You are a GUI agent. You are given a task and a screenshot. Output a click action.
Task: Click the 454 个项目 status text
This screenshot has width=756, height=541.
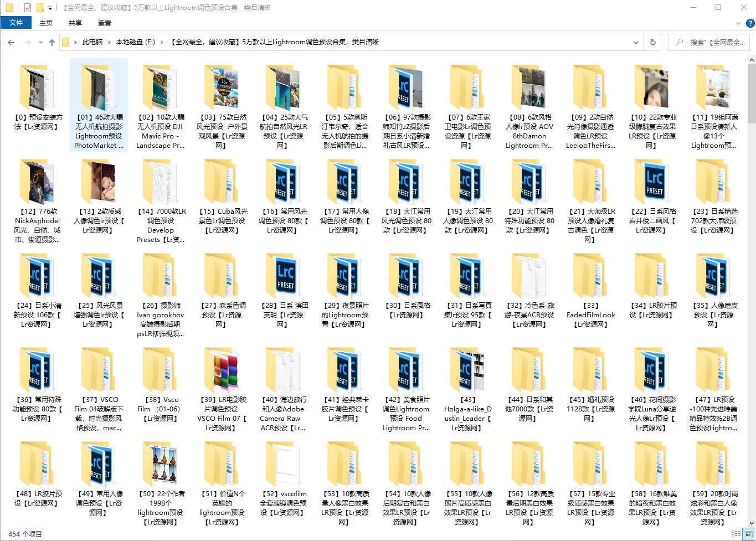click(25, 534)
